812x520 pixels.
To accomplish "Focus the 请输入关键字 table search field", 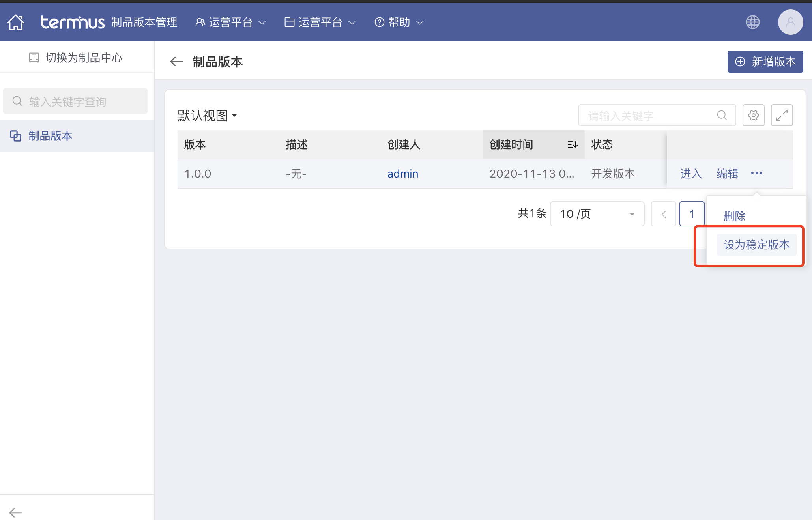I will click(x=657, y=115).
